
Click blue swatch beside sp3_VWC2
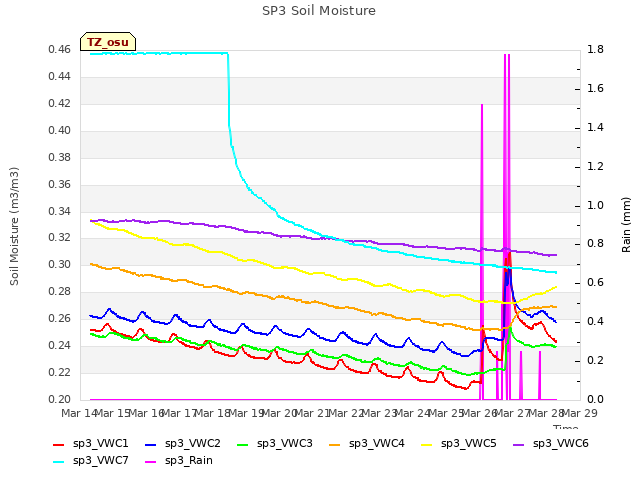(151, 444)
